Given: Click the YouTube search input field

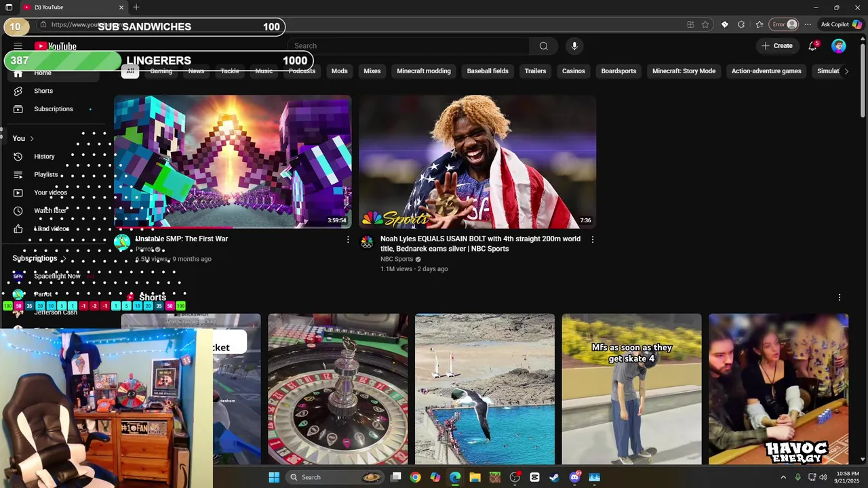Looking at the screenshot, I should point(408,46).
